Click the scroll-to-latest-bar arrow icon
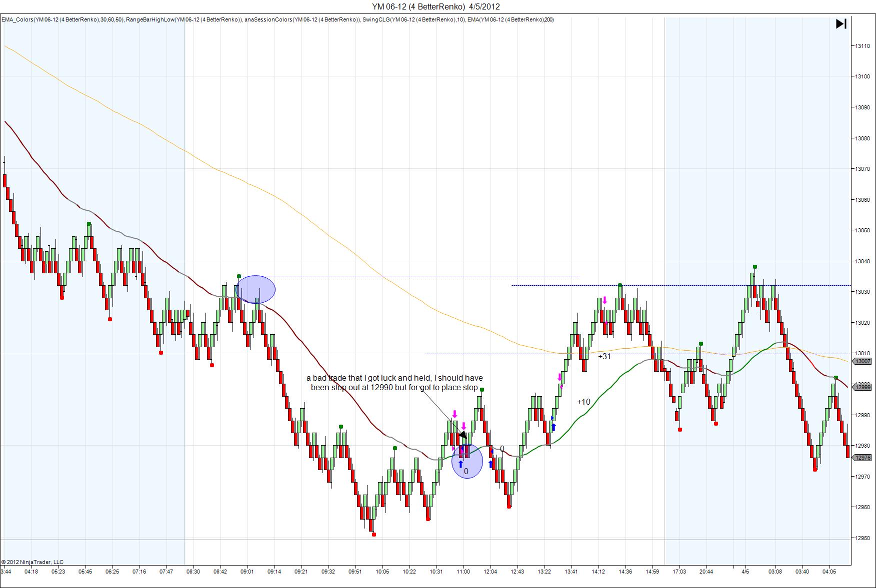 (841, 23)
